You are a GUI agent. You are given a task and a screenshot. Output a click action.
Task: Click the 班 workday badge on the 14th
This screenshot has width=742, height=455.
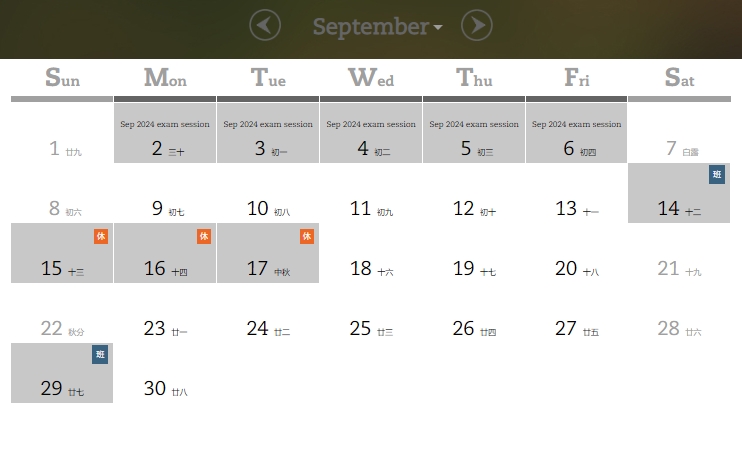[717, 175]
